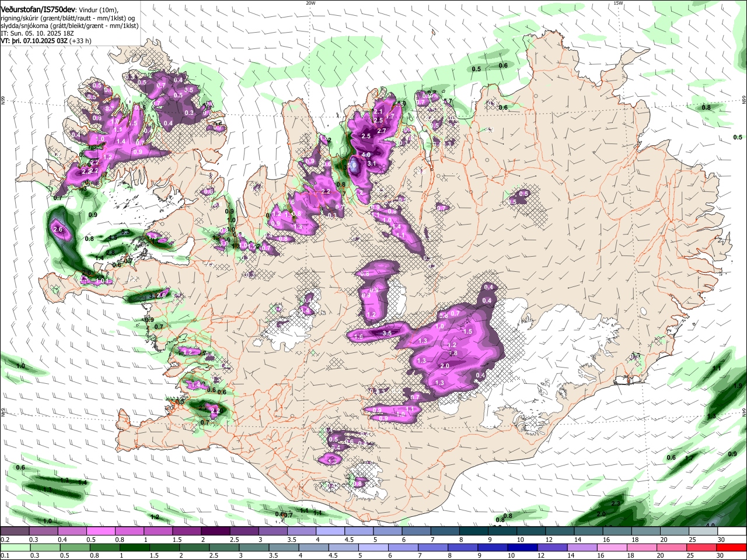Click the bright pink 0.5 swatch in the upper legend row
The width and height of the screenshot is (747, 560).
point(100,531)
